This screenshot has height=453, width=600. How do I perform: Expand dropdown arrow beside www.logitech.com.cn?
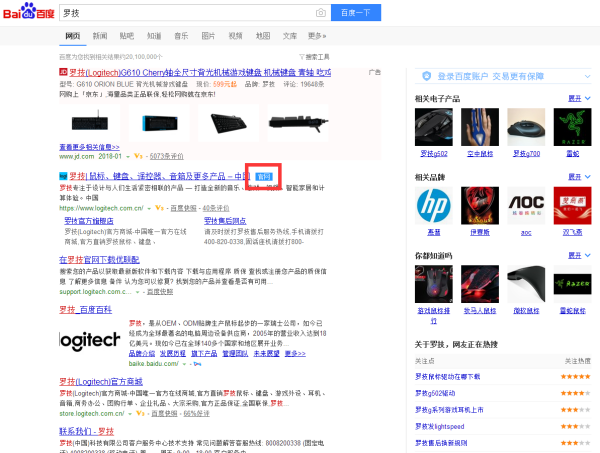149,209
